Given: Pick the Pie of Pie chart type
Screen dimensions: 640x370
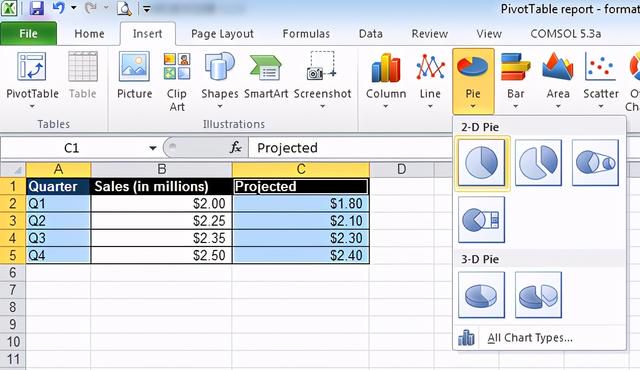Looking at the screenshot, I should point(595,163).
